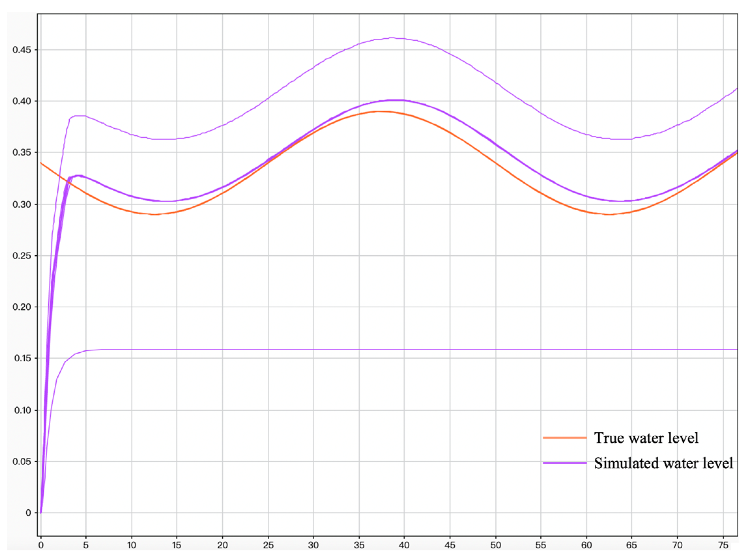Click the 0.25 y-axis tick label

coord(21,256)
